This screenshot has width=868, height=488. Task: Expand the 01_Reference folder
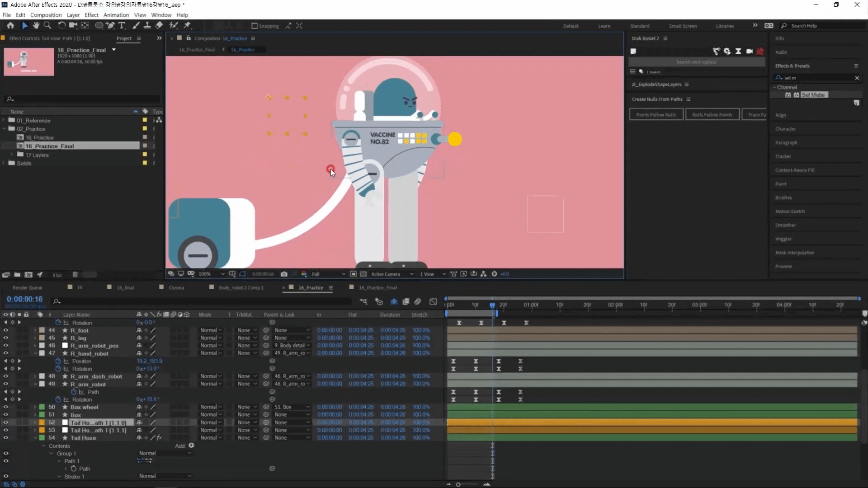click(x=4, y=120)
